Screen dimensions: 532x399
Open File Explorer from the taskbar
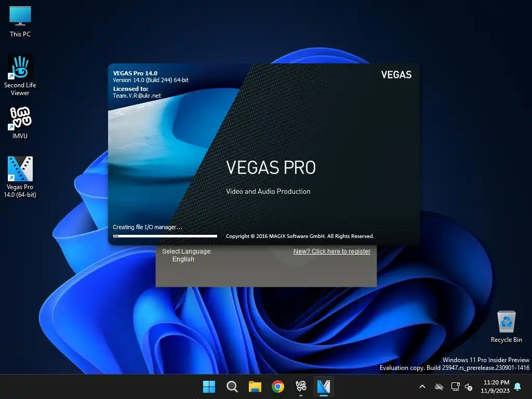(255, 387)
